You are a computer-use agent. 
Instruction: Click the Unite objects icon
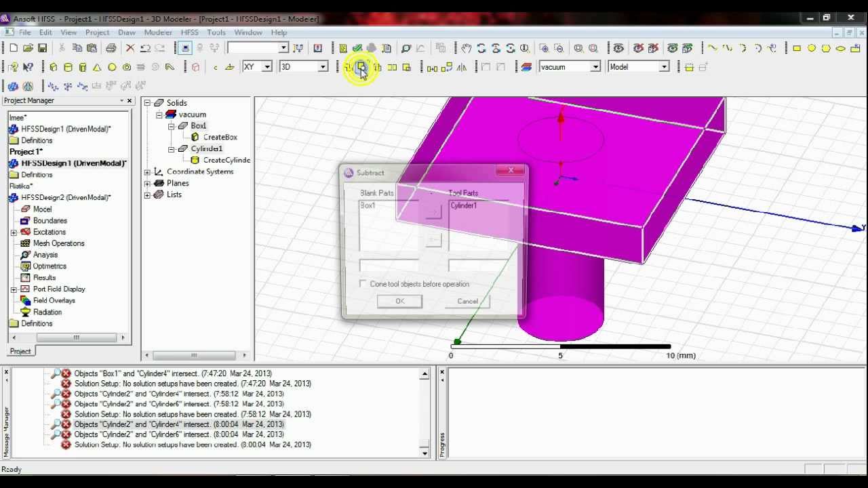pyautogui.click(x=347, y=67)
